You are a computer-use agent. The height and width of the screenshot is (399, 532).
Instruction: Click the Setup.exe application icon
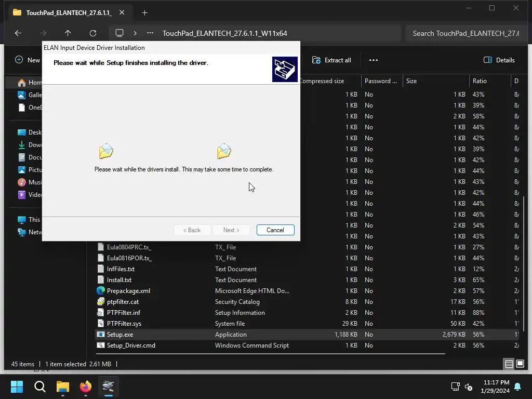point(100,334)
